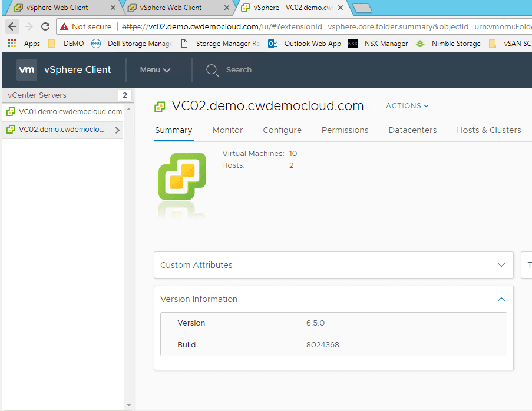
Task: Open the vSAN bookmark folder
Action: (x=510, y=44)
